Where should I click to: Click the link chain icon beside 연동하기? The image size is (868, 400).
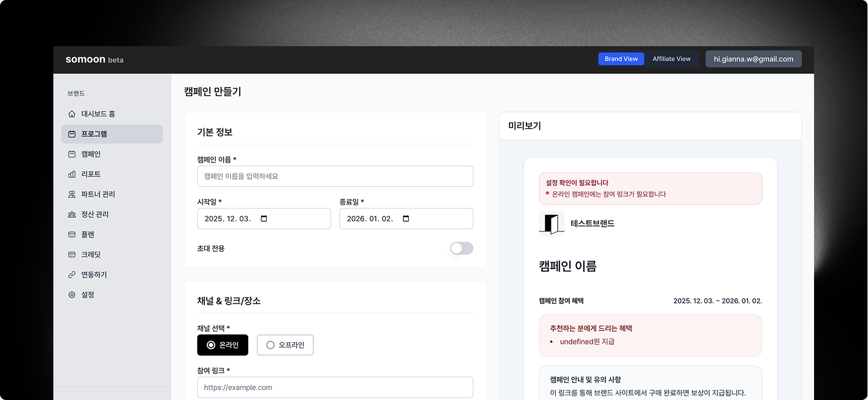tap(72, 275)
